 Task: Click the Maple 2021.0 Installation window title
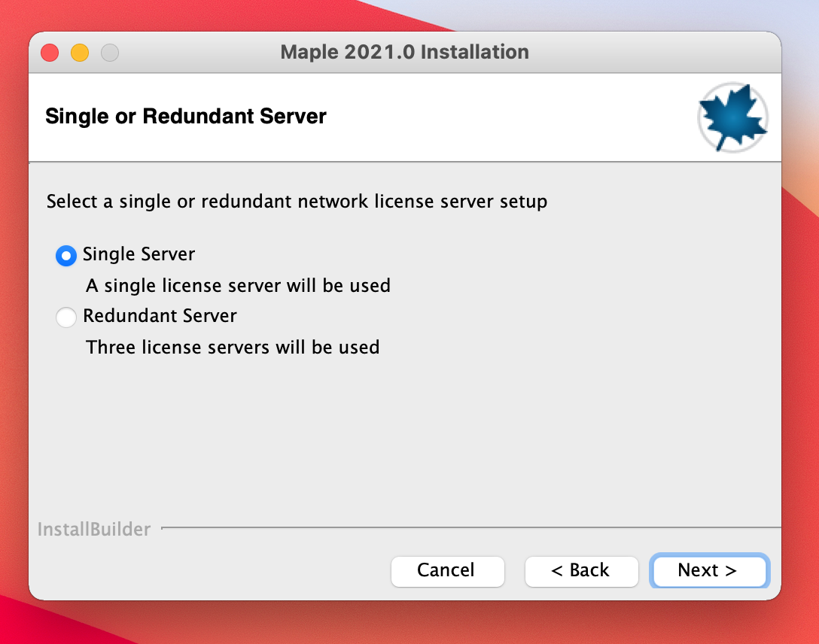(x=404, y=52)
